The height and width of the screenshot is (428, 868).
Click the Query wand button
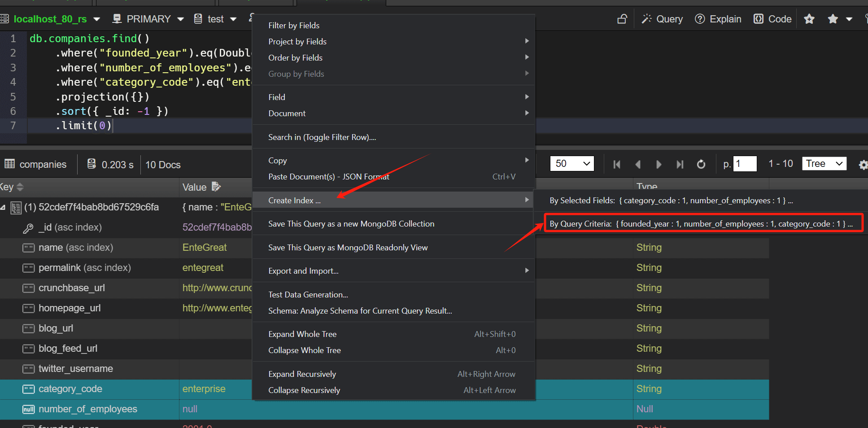(662, 19)
